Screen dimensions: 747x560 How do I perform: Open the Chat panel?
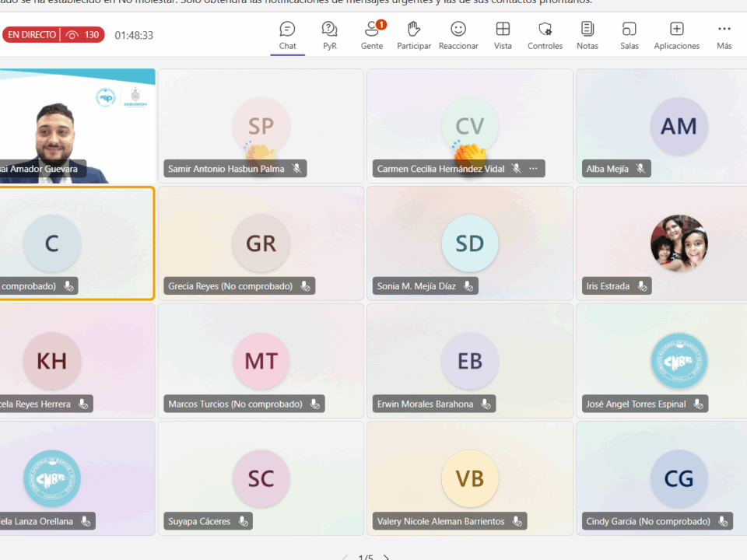287,35
